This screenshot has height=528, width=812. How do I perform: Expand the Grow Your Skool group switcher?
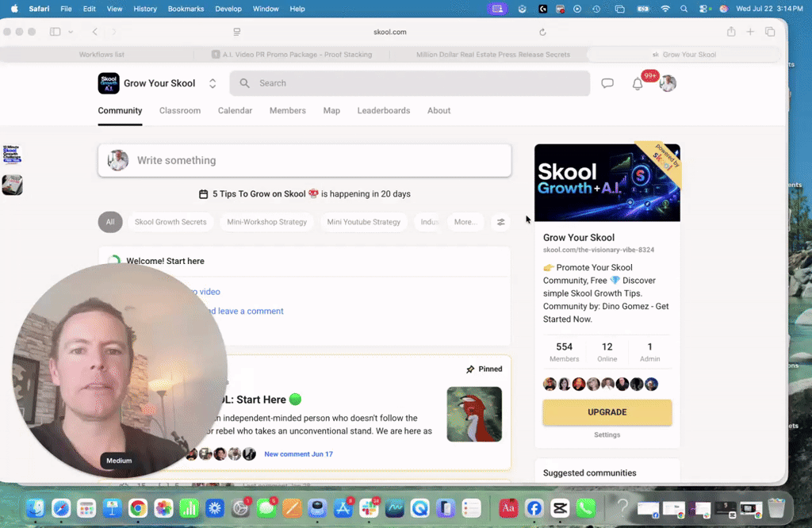[x=213, y=83]
